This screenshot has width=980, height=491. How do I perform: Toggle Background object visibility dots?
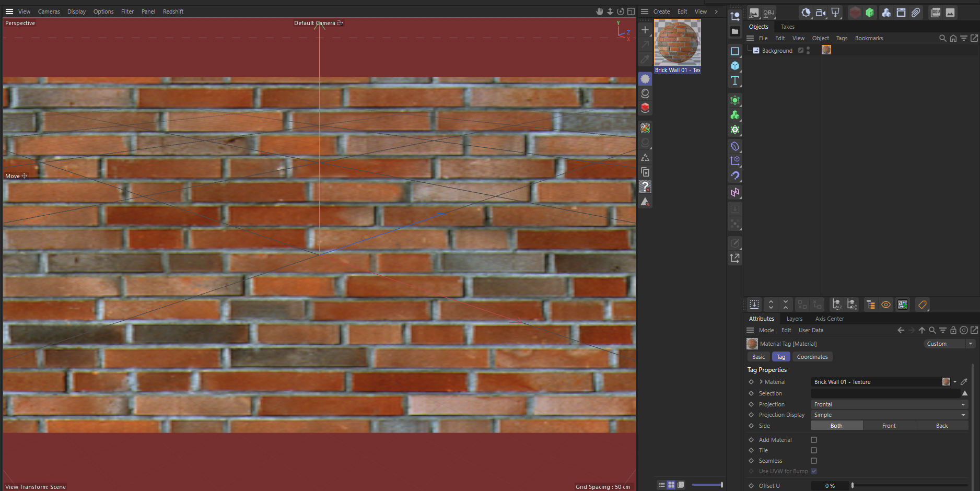[x=808, y=50]
